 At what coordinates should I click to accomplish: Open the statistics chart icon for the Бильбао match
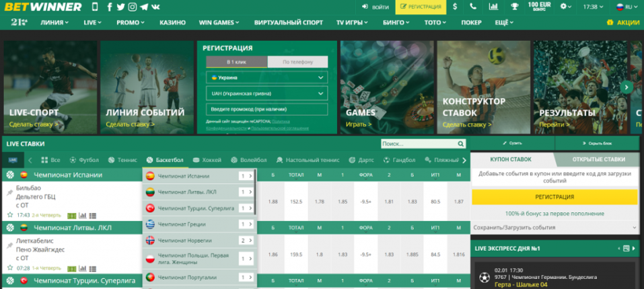point(83,216)
